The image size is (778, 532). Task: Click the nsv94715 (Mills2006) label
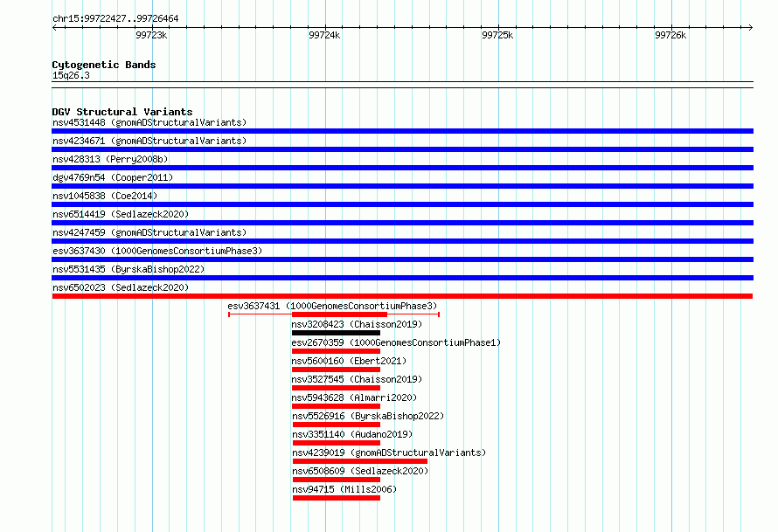tap(344, 489)
